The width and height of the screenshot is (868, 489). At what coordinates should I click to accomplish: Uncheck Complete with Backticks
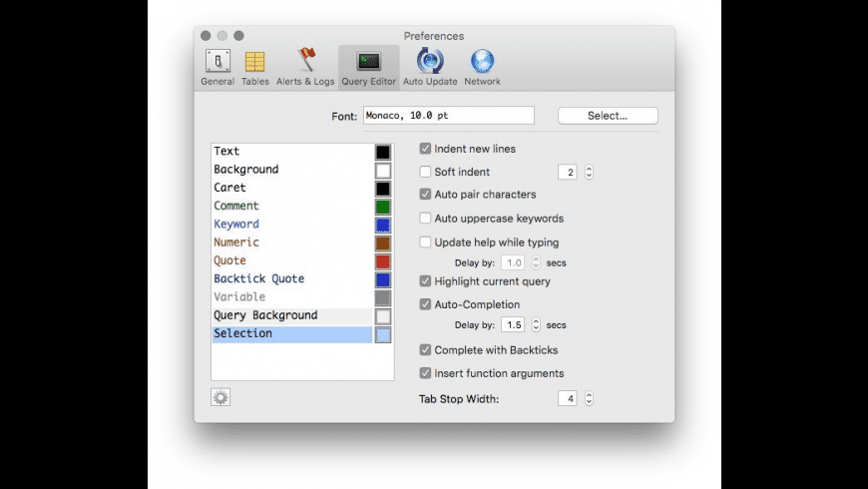pos(425,350)
